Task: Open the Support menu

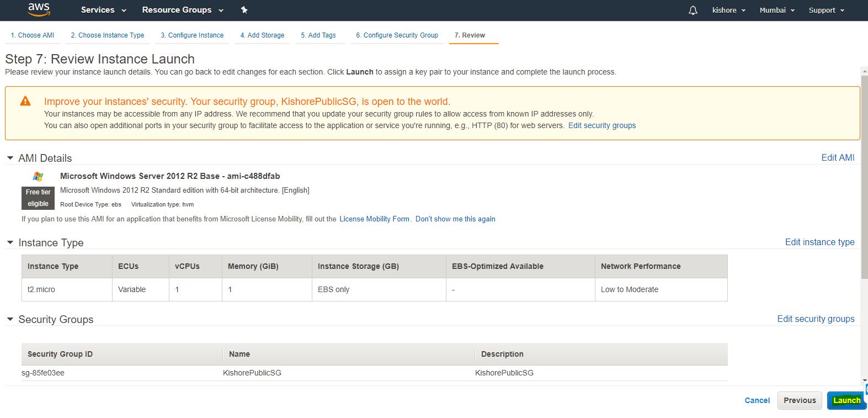Action: click(826, 10)
